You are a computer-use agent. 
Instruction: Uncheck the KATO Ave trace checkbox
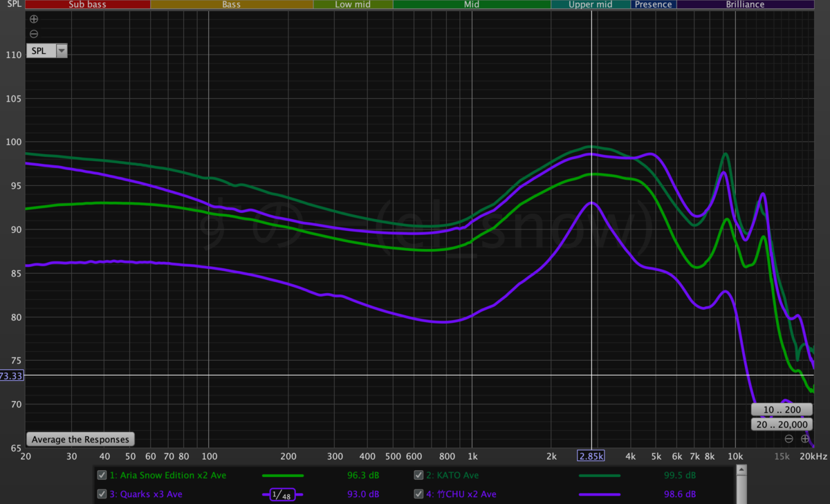[x=418, y=475]
